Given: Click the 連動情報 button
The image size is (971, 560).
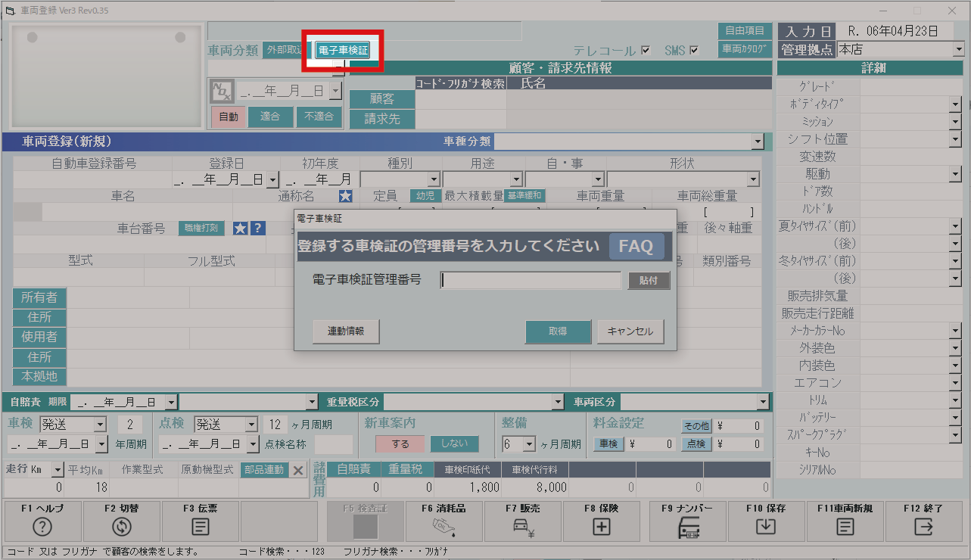Looking at the screenshot, I should point(346,331).
